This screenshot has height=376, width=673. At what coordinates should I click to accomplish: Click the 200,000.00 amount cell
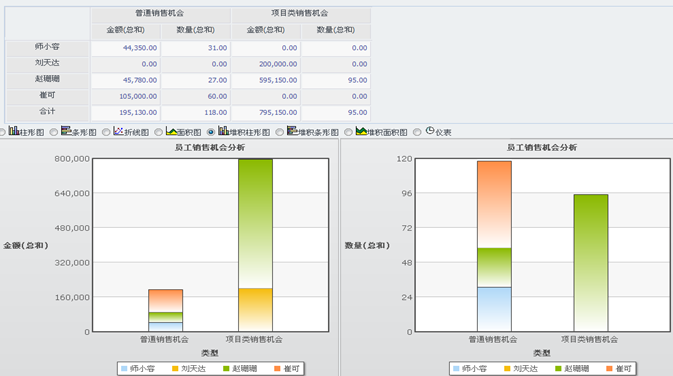pyautogui.click(x=266, y=64)
